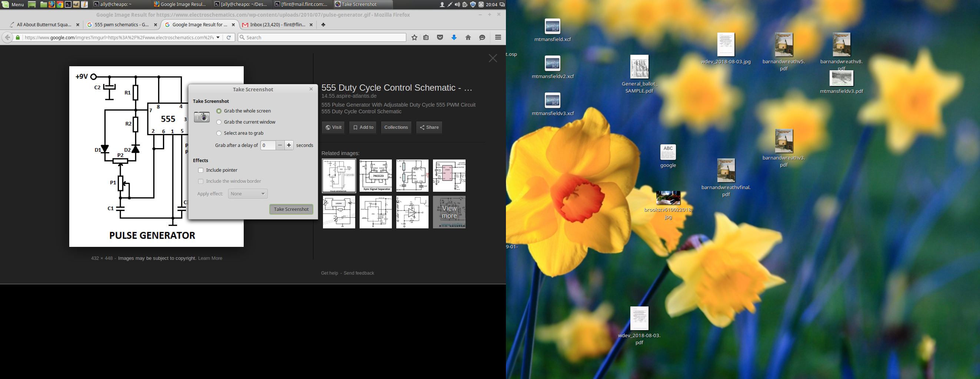
Task: Open the URL bar history dropdown arrow
Action: coord(218,37)
